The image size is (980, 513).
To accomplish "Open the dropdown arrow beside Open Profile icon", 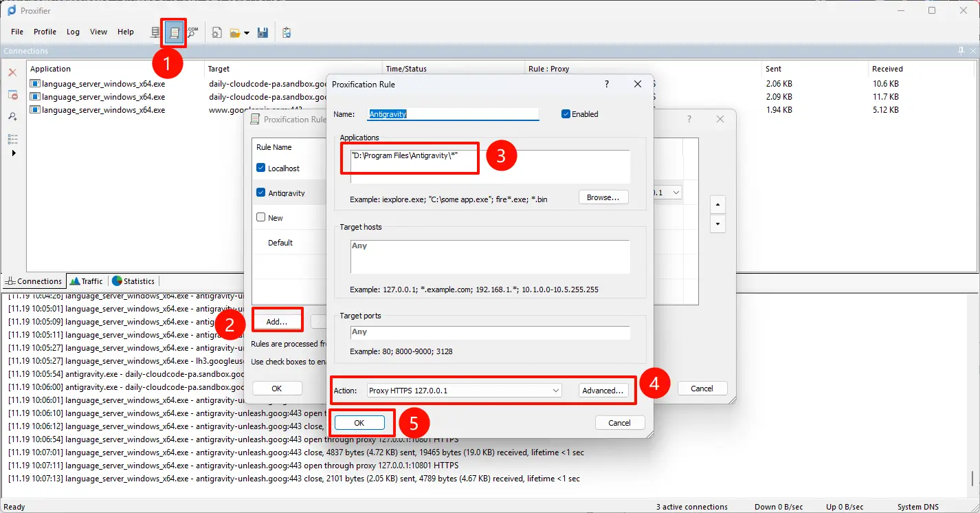I will tap(247, 33).
